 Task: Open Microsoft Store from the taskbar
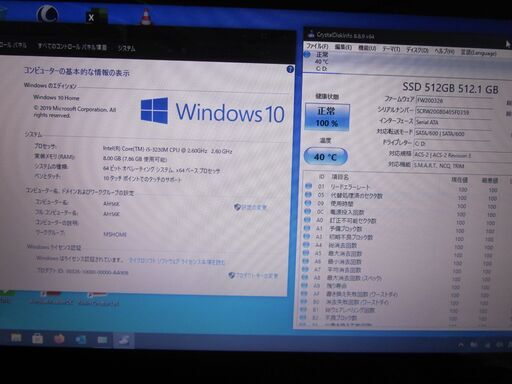37,339
